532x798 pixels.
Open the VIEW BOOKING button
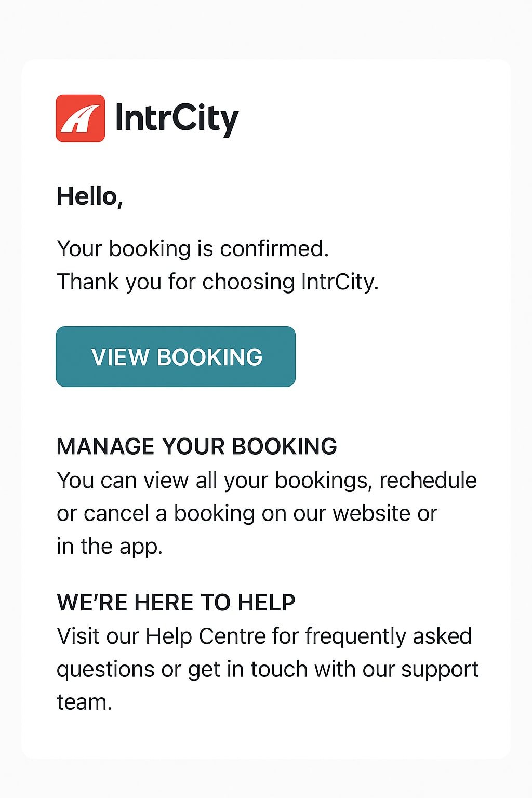(x=176, y=356)
